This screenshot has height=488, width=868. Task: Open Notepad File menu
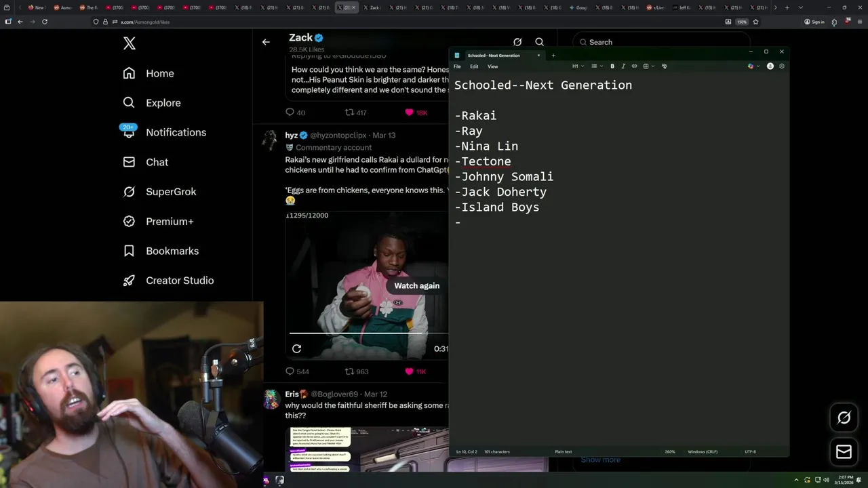(457, 66)
